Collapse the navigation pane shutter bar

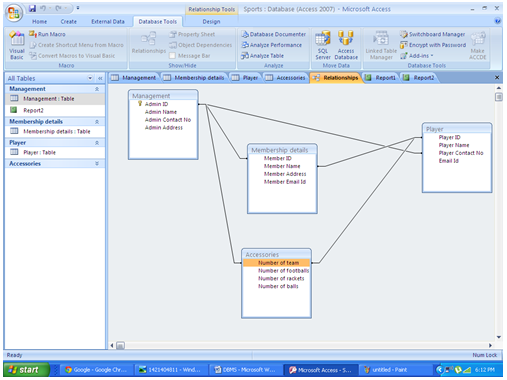point(100,78)
